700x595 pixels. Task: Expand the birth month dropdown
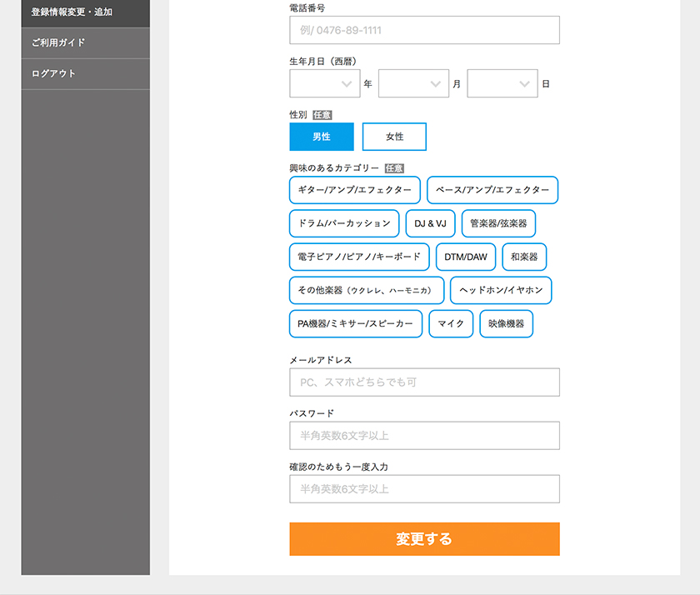coord(413,84)
